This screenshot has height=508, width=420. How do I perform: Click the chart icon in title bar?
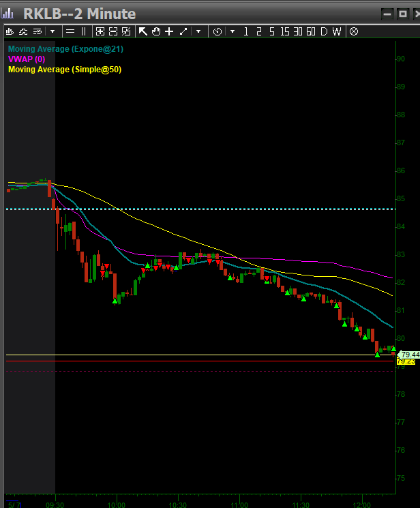click(7, 14)
